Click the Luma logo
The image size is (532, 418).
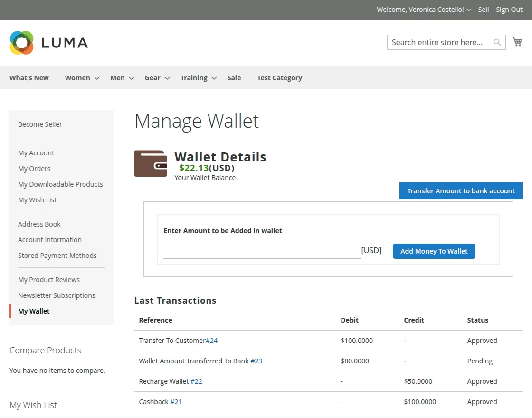[48, 43]
